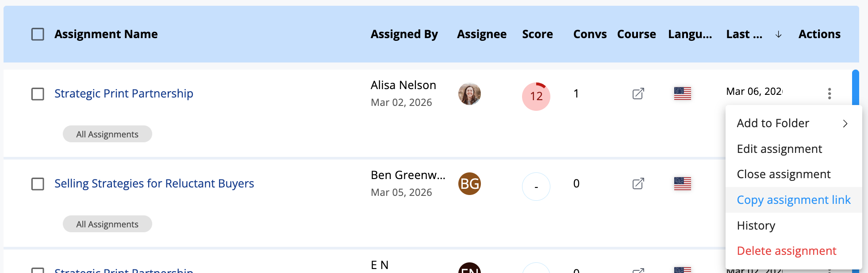The height and width of the screenshot is (273, 868).
Task: Click the sort arrow beside Last column
Action: [778, 35]
